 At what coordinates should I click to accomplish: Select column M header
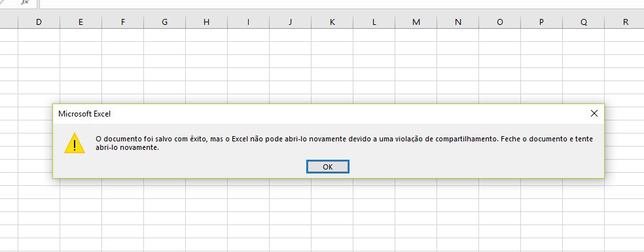(x=416, y=22)
